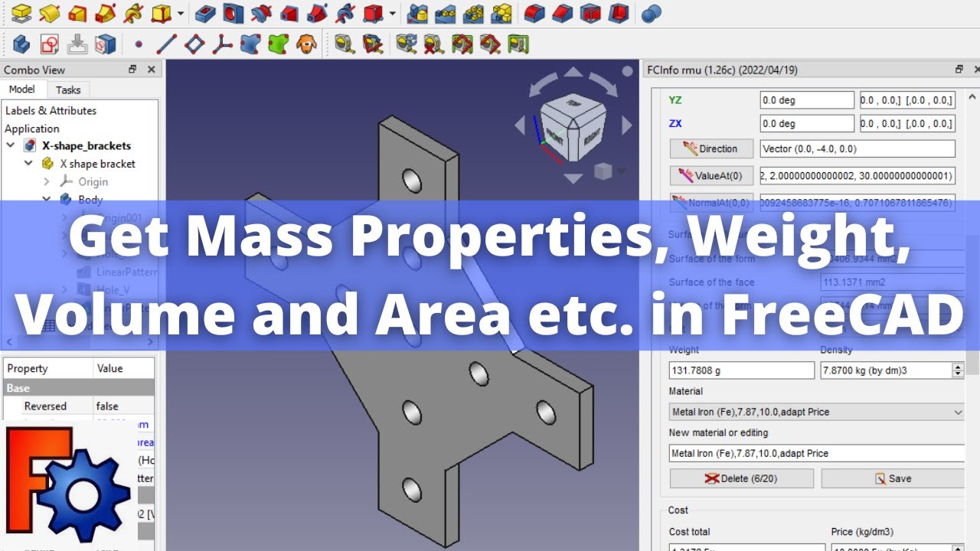
Task: Rotate view with navigation cube right arrow
Action: coord(627,125)
